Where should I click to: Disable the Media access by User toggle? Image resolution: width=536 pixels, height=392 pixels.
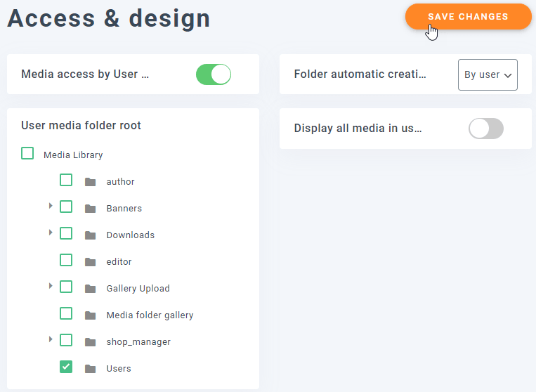pos(213,74)
